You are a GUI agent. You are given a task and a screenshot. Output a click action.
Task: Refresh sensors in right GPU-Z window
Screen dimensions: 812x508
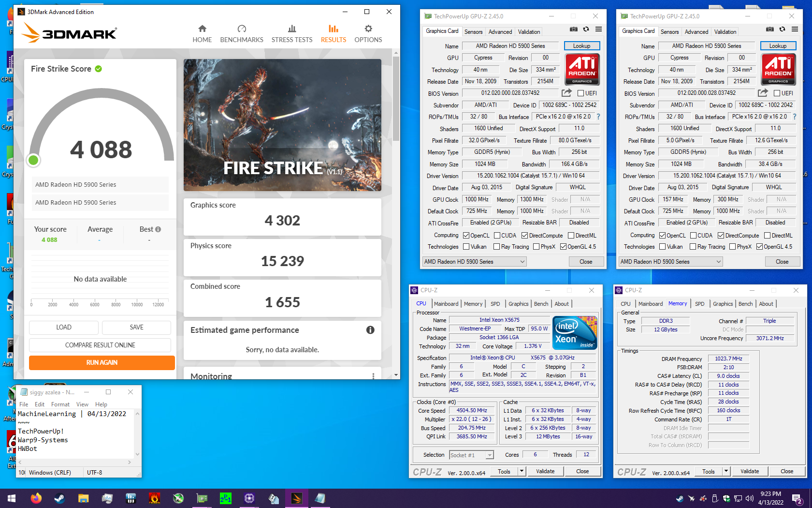(783, 29)
